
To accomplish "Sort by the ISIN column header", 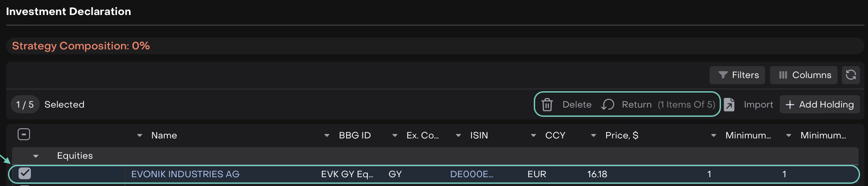I will point(479,135).
